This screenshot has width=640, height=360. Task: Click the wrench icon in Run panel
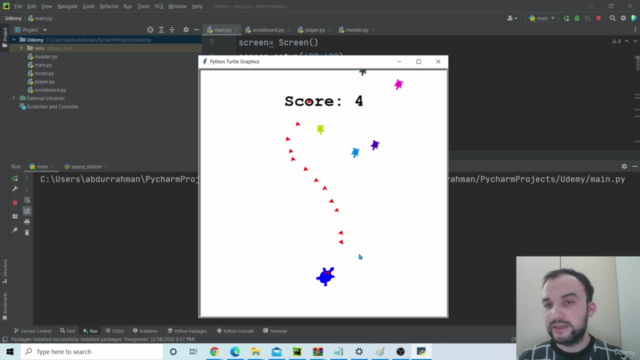pyautogui.click(x=15, y=189)
